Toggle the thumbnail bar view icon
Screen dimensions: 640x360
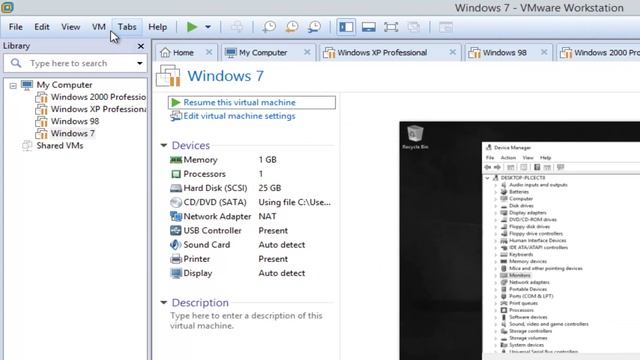point(369,27)
